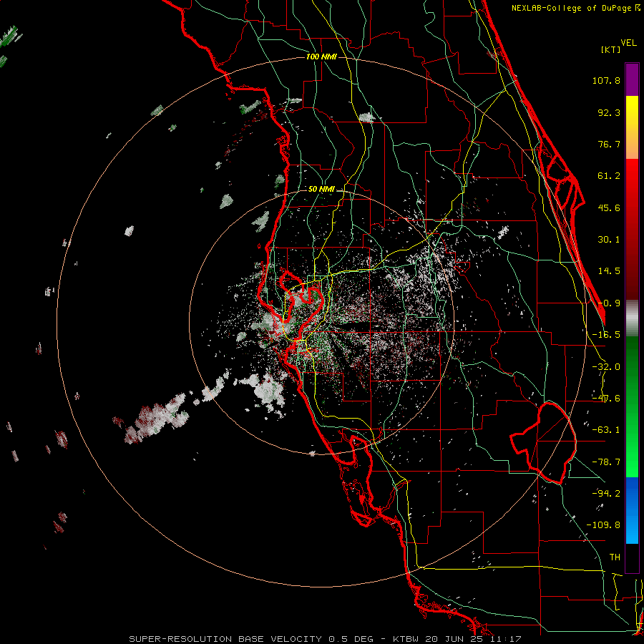Screen dimensions: 644x644
Task: Click the 61.2 value on velocity scale
Action: pos(609,176)
